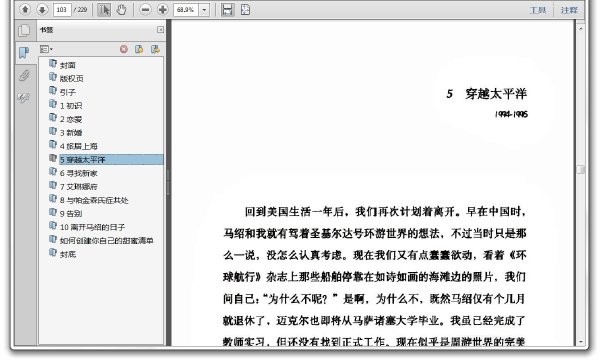Create a new bookmark icon
This screenshot has height=360, width=600.
139,49
